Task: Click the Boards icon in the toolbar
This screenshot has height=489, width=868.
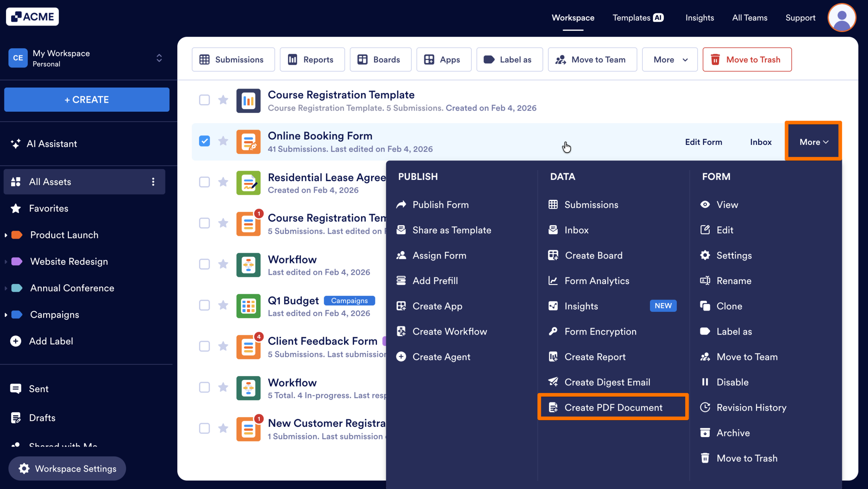Action: [x=380, y=59]
